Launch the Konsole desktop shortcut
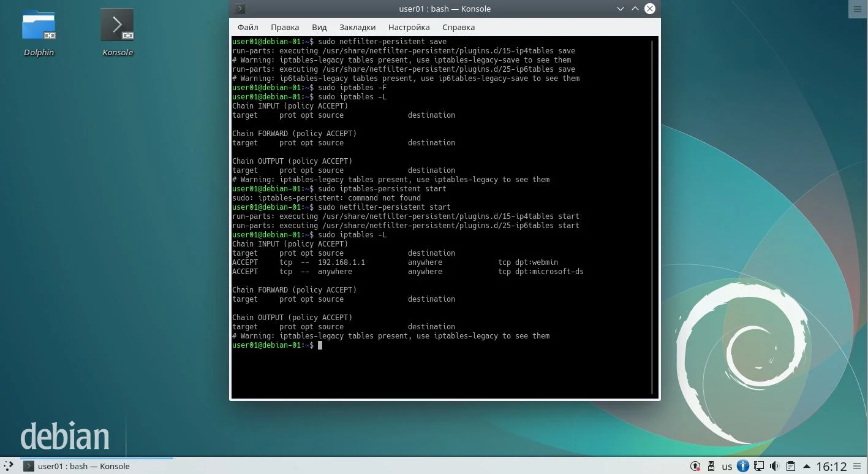Image resolution: width=868 pixels, height=474 pixels. tap(117, 33)
